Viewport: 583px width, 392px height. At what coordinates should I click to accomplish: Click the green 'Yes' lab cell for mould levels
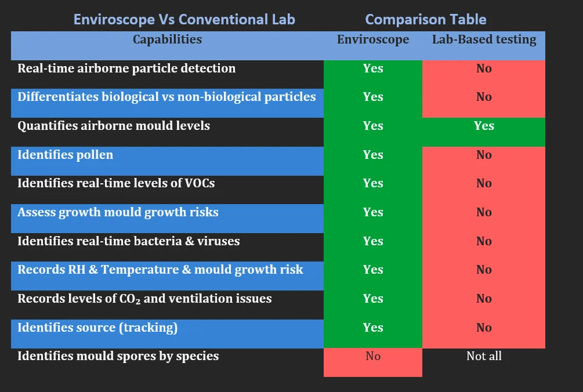point(484,132)
